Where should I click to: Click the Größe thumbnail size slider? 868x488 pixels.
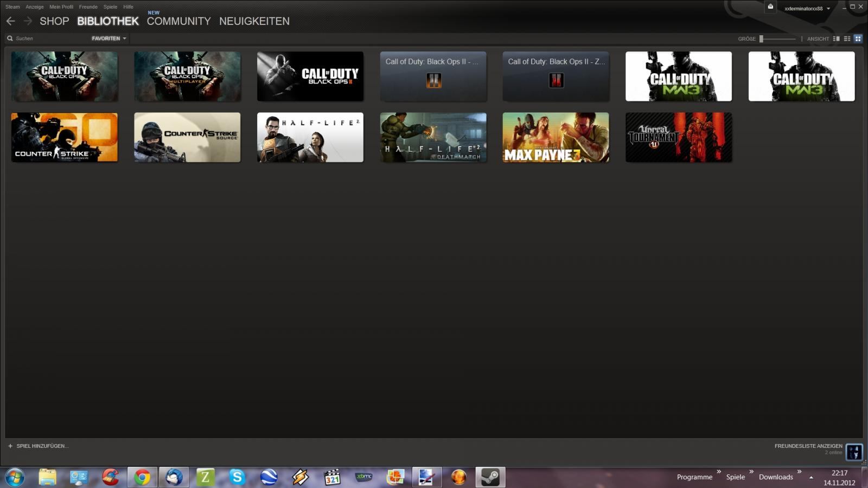[x=778, y=38]
